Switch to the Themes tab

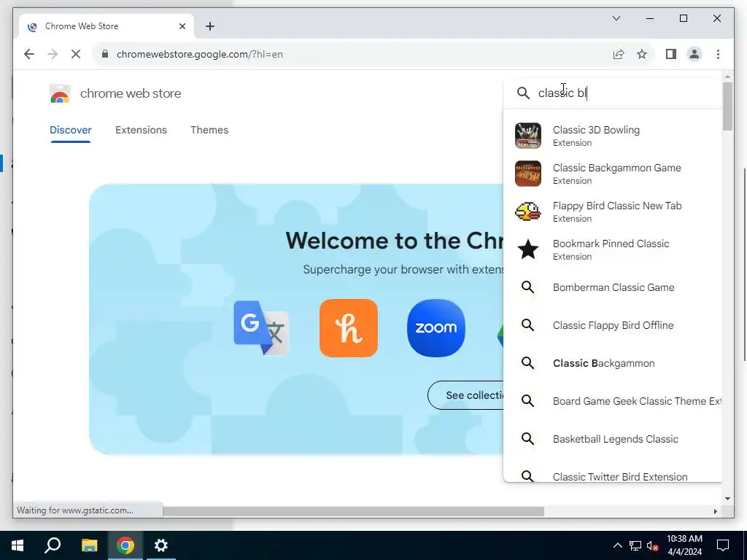[209, 130]
